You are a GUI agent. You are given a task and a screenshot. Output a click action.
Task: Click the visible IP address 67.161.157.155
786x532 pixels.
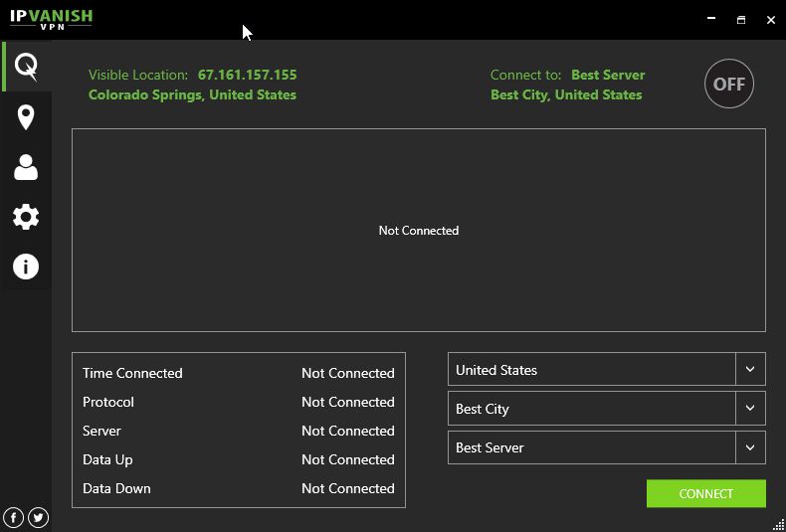247,75
